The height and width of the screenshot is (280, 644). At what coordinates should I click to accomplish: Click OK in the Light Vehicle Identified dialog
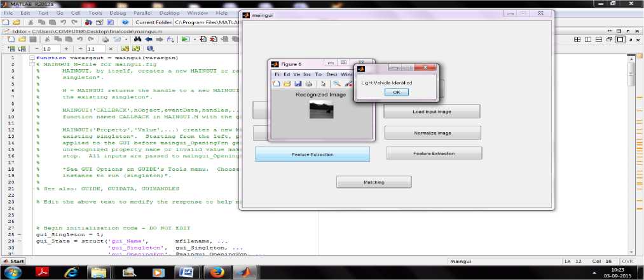(396, 92)
